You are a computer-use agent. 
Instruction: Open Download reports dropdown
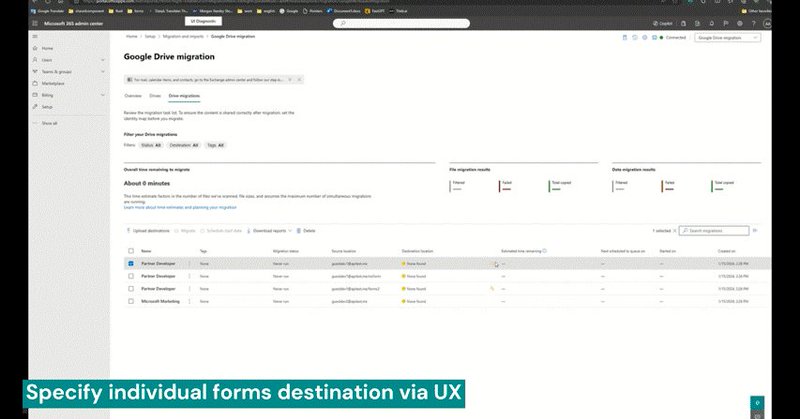(269, 231)
